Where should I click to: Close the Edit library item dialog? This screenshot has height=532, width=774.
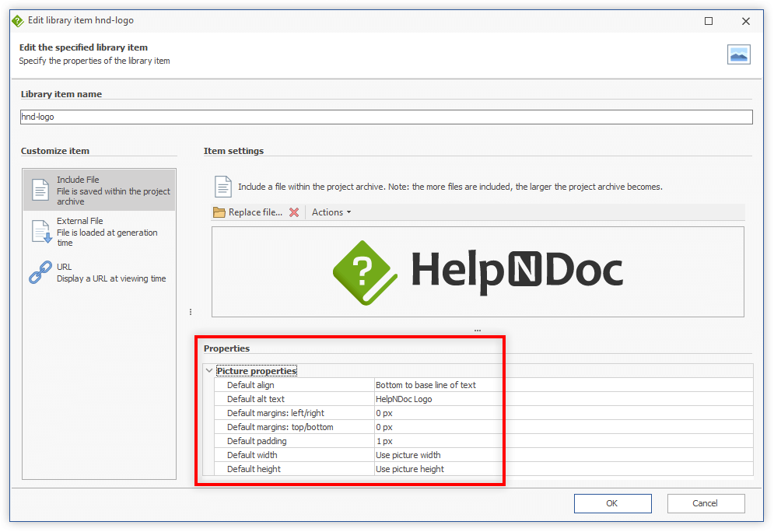click(746, 21)
